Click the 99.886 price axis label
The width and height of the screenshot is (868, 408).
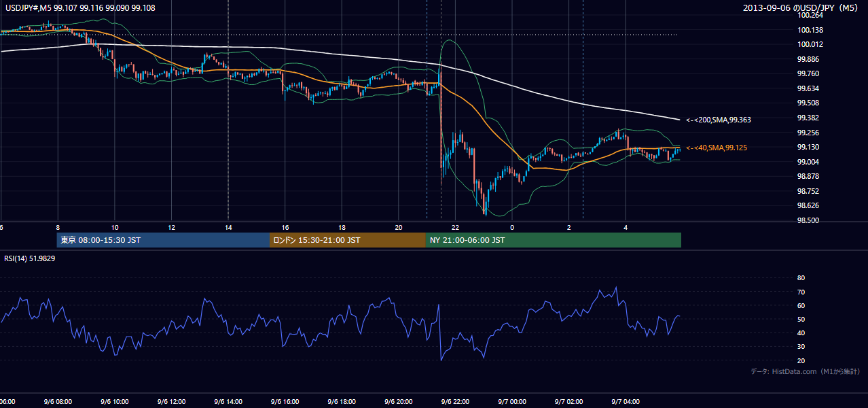coord(808,59)
